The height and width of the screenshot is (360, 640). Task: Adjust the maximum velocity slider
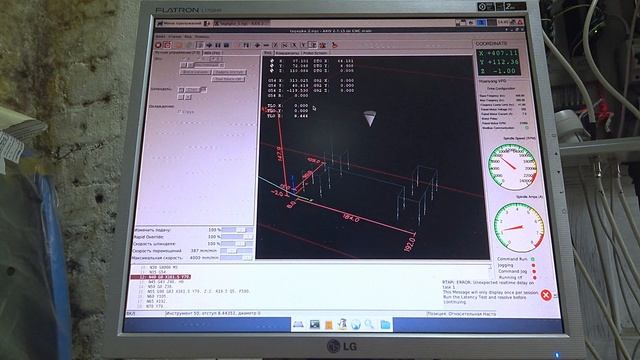[x=236, y=258]
